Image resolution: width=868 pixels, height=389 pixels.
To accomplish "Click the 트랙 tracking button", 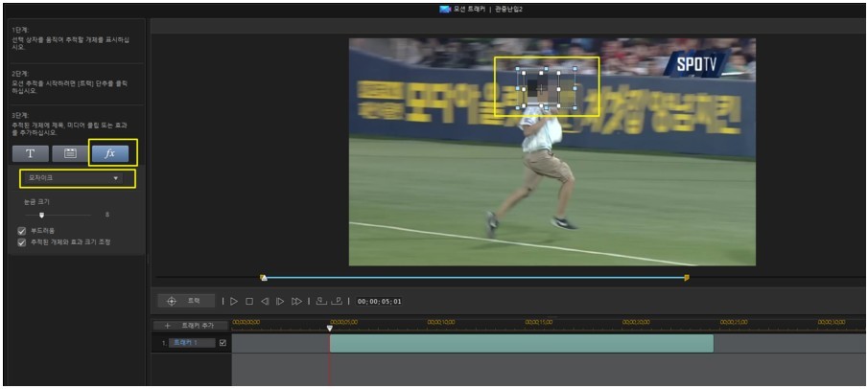I will tap(186, 301).
